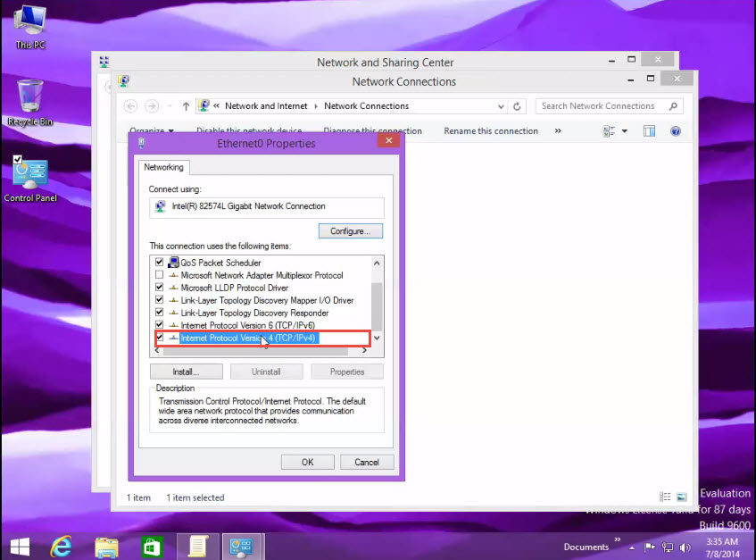Select Internet Protocol Version 6 (TCP/IPv6) row
756x560 pixels.
click(x=247, y=325)
